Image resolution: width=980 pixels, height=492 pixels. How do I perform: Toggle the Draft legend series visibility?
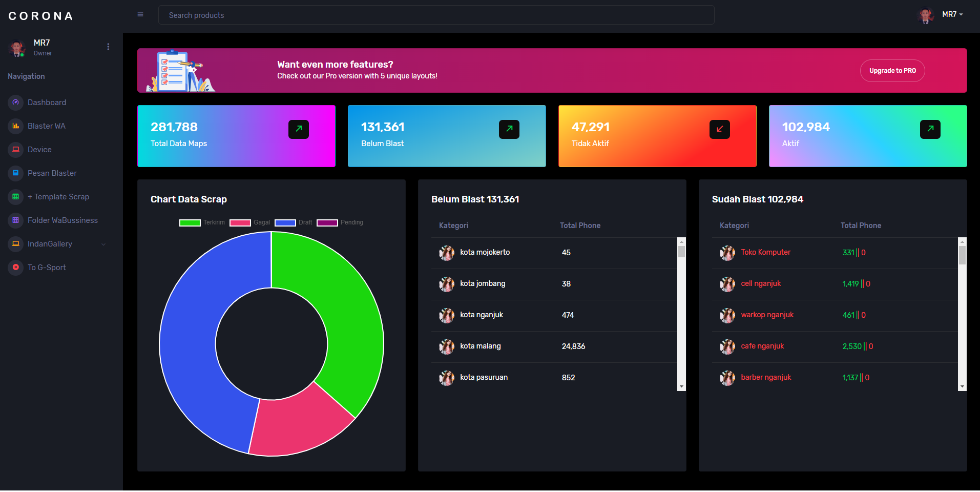294,222
